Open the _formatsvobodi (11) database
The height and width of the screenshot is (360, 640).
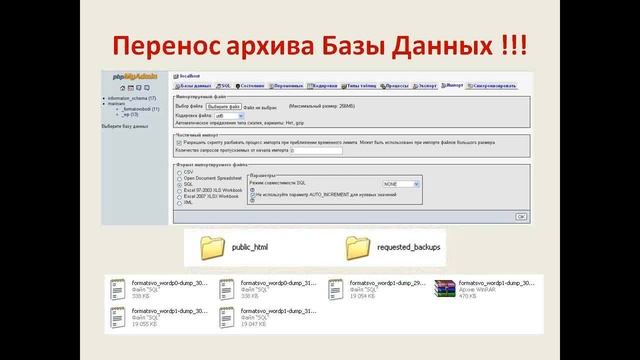[x=140, y=109]
